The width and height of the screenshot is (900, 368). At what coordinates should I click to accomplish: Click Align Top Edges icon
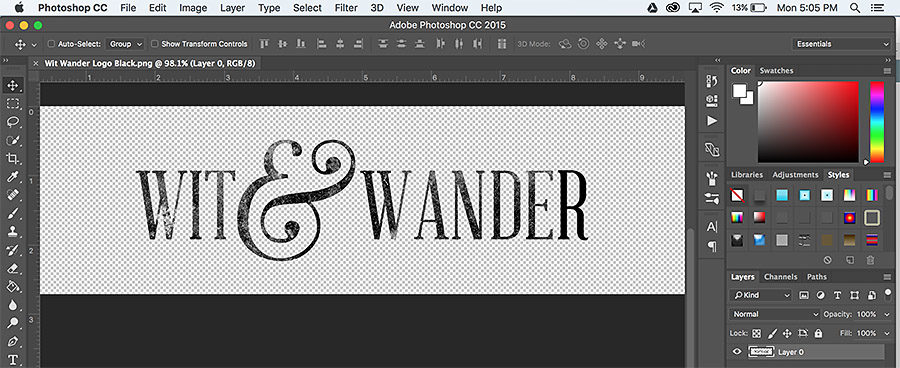[264, 44]
